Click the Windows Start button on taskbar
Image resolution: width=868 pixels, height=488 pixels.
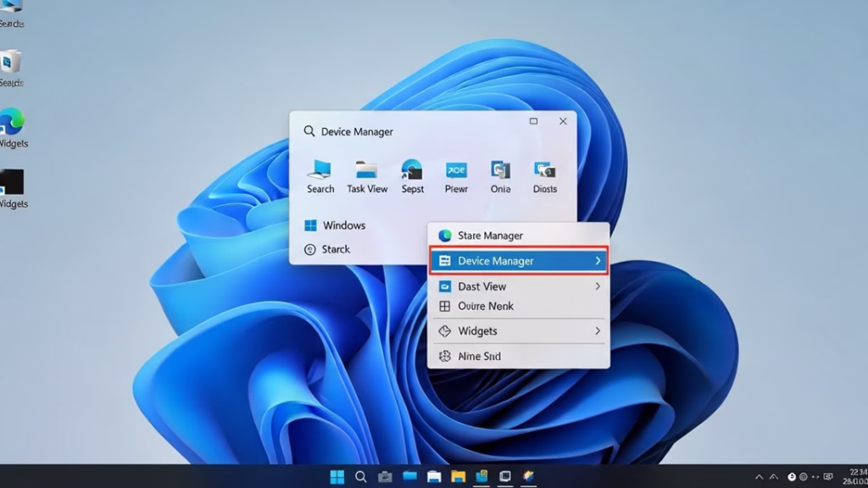tap(337, 476)
